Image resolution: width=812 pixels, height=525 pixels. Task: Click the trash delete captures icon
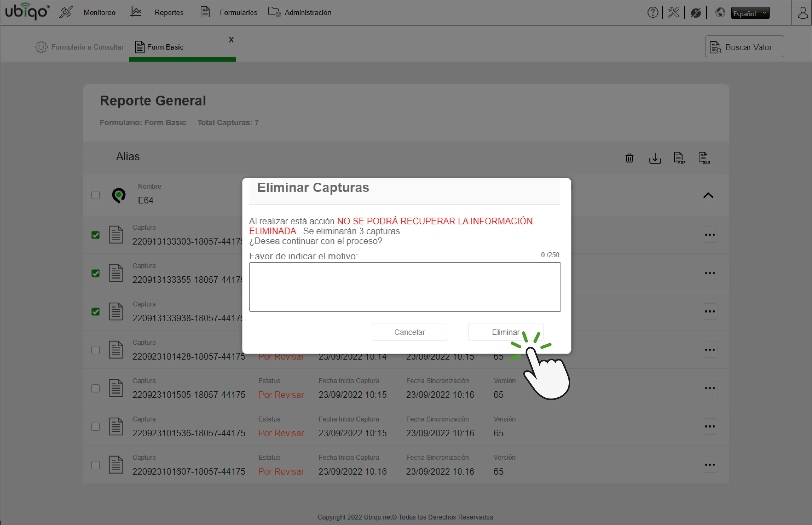click(x=629, y=158)
